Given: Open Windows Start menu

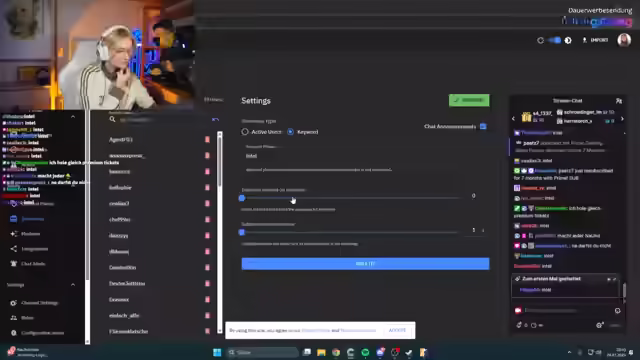Looking at the screenshot, I should pos(217,352).
